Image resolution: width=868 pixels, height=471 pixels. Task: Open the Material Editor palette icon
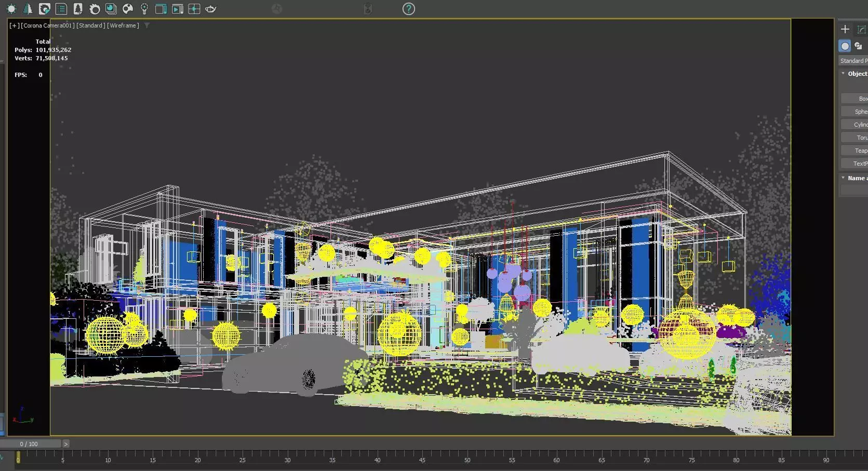[x=128, y=9]
